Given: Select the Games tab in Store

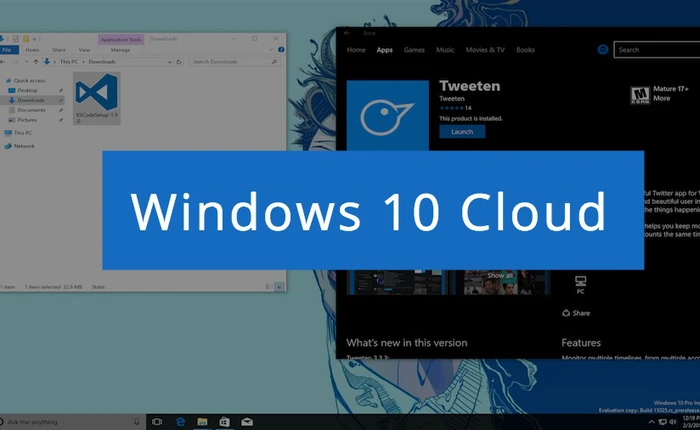Looking at the screenshot, I should click(414, 50).
